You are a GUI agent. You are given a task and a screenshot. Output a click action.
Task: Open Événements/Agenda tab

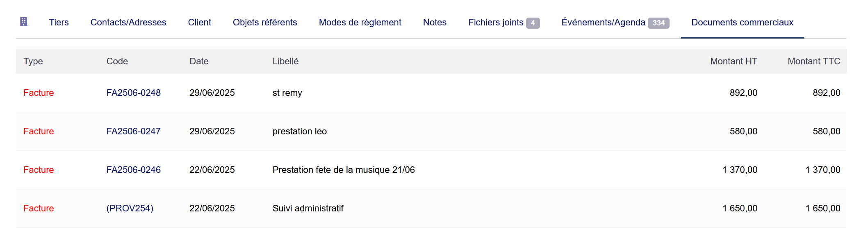pyautogui.click(x=603, y=23)
